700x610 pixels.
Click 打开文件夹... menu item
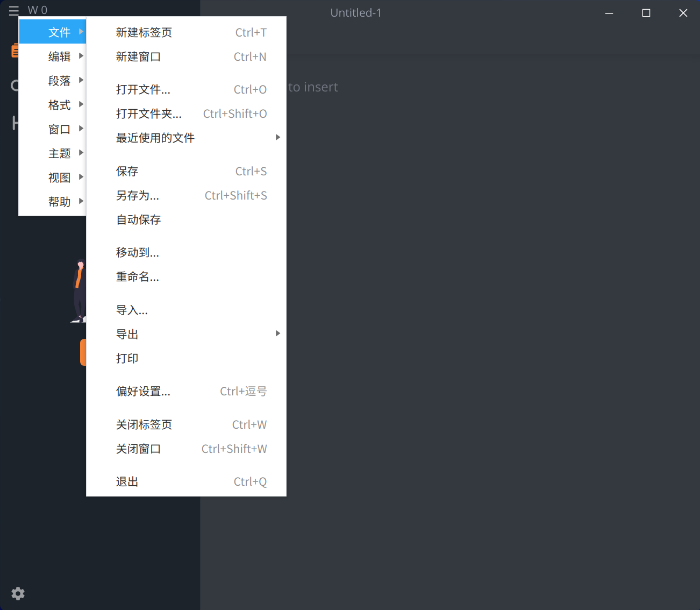[186, 114]
